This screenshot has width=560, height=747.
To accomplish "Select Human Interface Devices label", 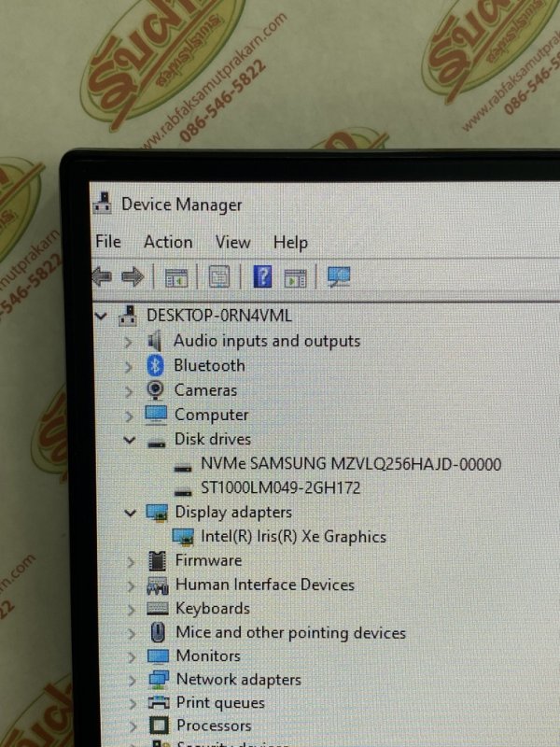I will click(265, 585).
